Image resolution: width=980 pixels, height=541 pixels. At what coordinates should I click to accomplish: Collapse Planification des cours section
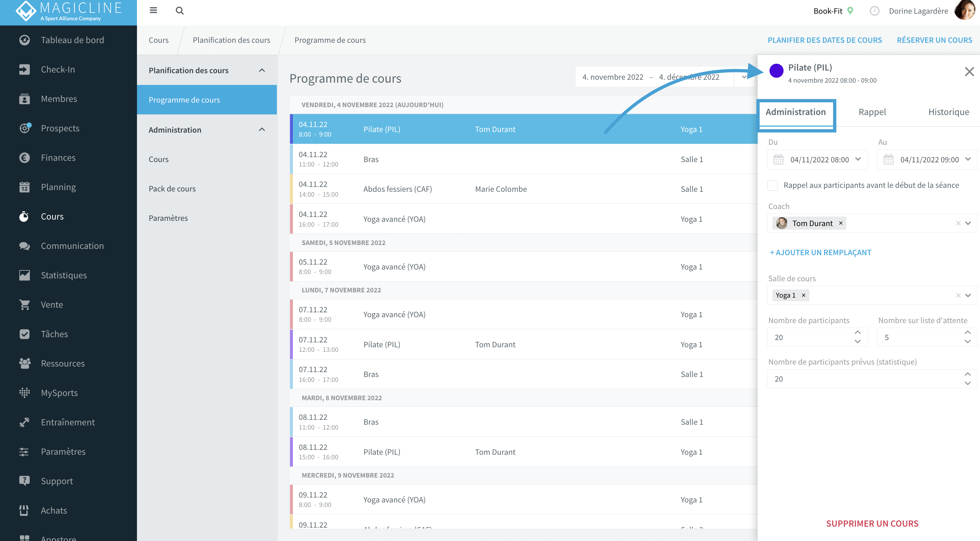262,70
